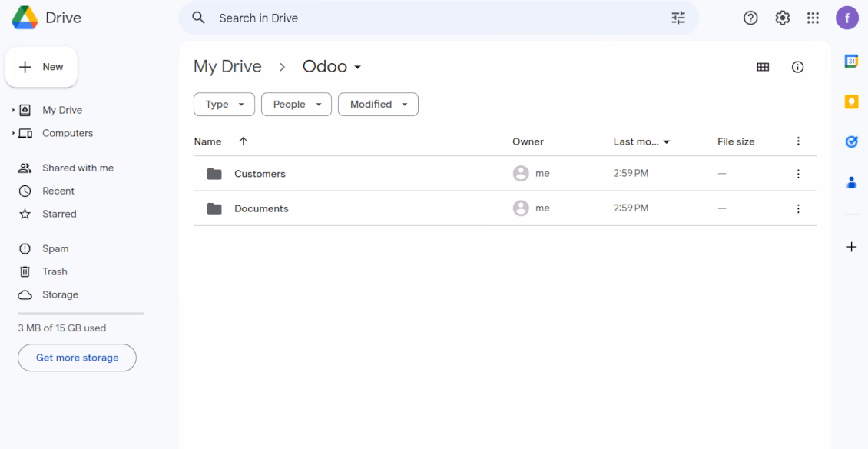Open more actions for Customers row

pyautogui.click(x=798, y=174)
